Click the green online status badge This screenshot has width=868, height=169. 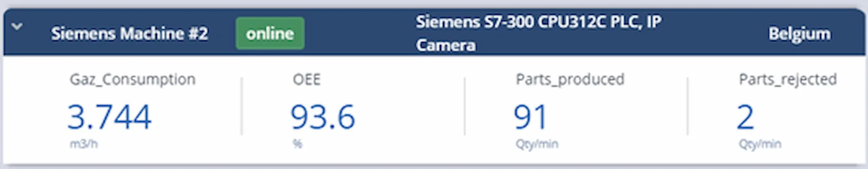[270, 34]
